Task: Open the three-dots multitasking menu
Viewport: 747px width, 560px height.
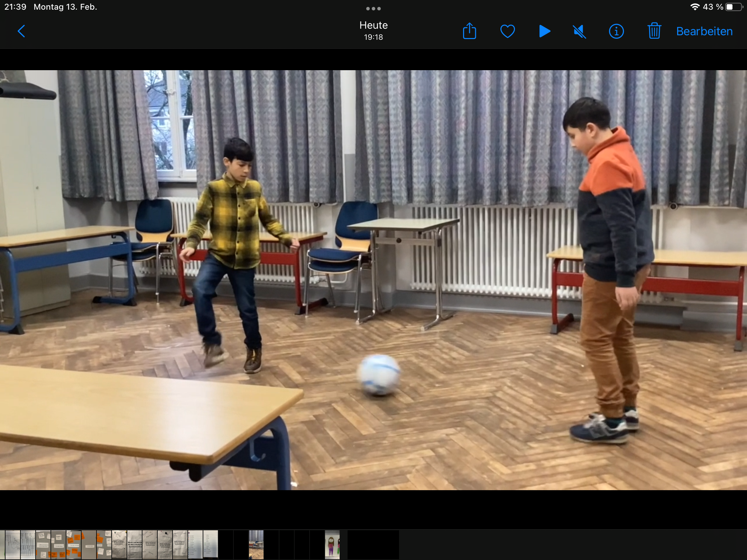Action: [373, 9]
